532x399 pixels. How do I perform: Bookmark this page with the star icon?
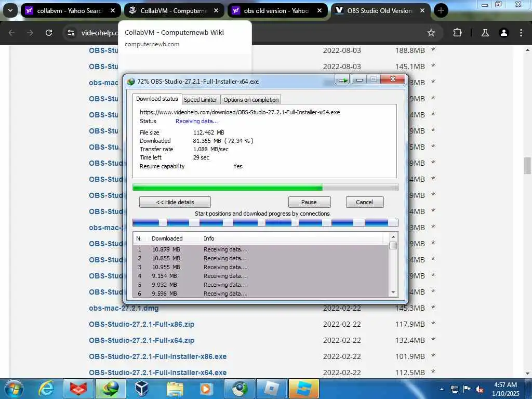431,33
